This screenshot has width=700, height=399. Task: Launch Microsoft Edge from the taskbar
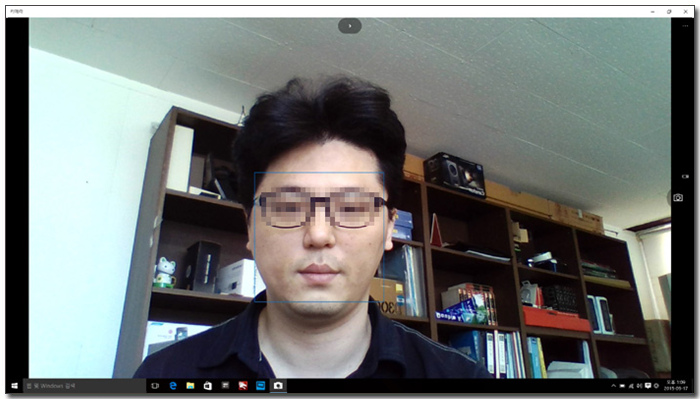tap(173, 386)
